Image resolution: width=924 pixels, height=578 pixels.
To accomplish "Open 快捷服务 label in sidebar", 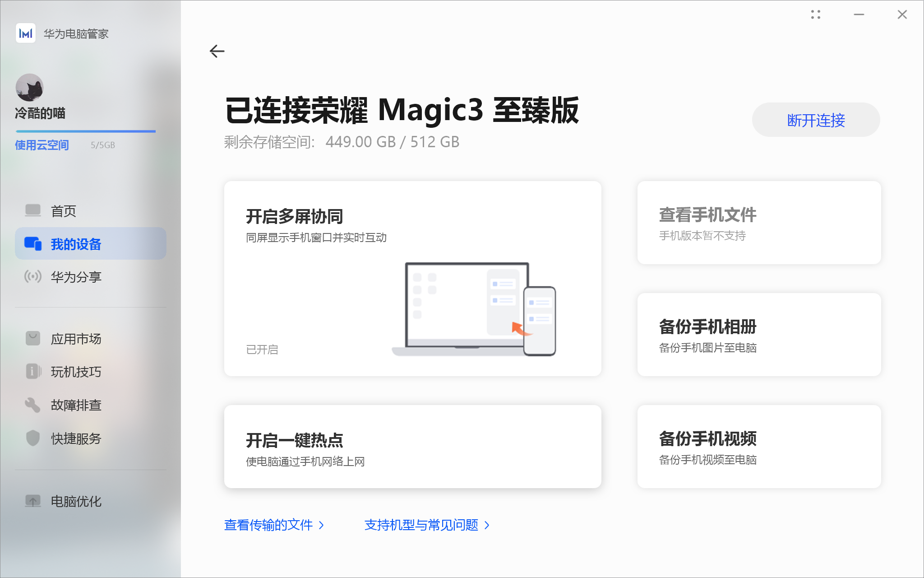I will point(76,438).
